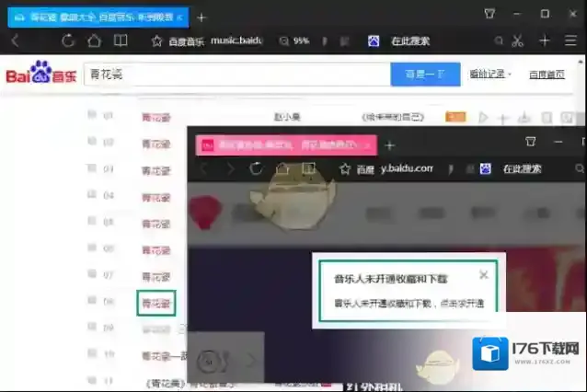587x392 pixels.
Task: Add song 01 to the playlist
Action: [502, 119]
